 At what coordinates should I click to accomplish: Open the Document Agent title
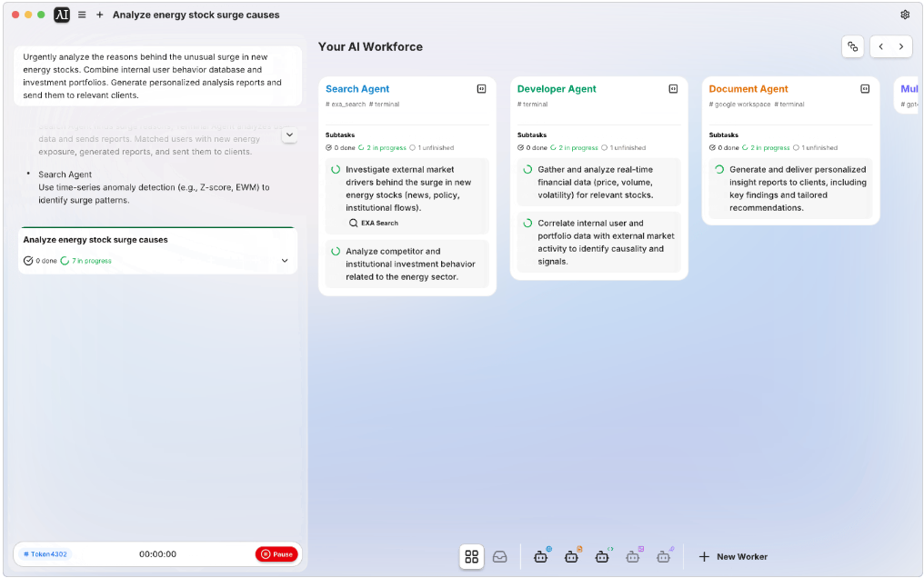coord(748,89)
